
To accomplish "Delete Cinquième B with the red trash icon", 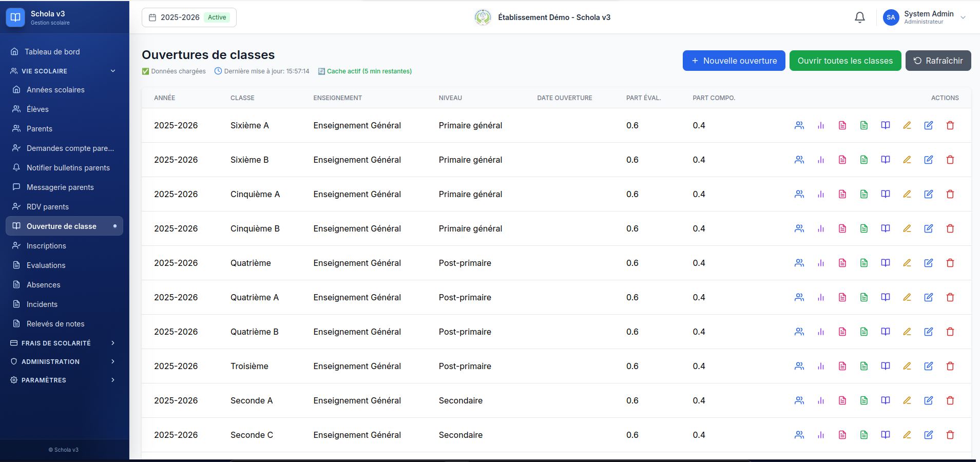I will 950,228.
